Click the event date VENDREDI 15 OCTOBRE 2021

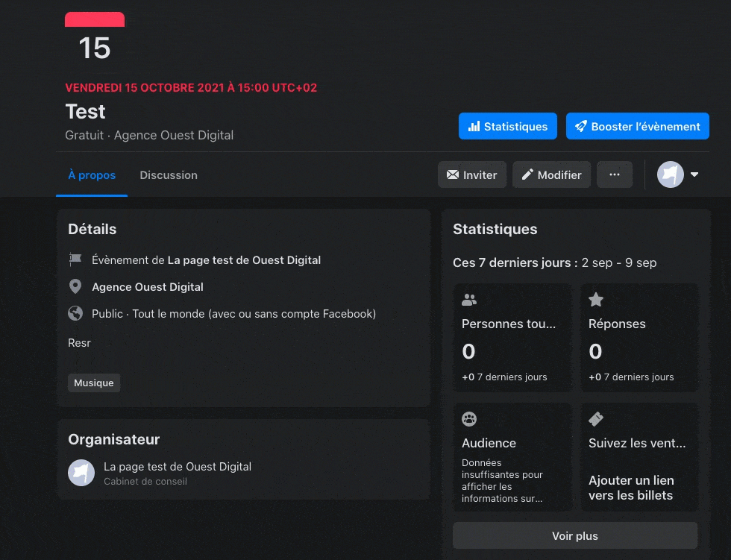click(191, 87)
